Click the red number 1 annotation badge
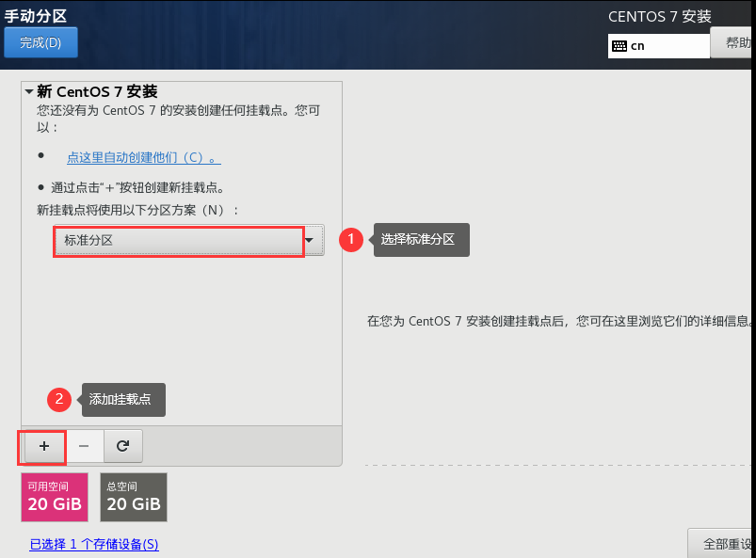The width and height of the screenshot is (756, 558). click(x=350, y=240)
